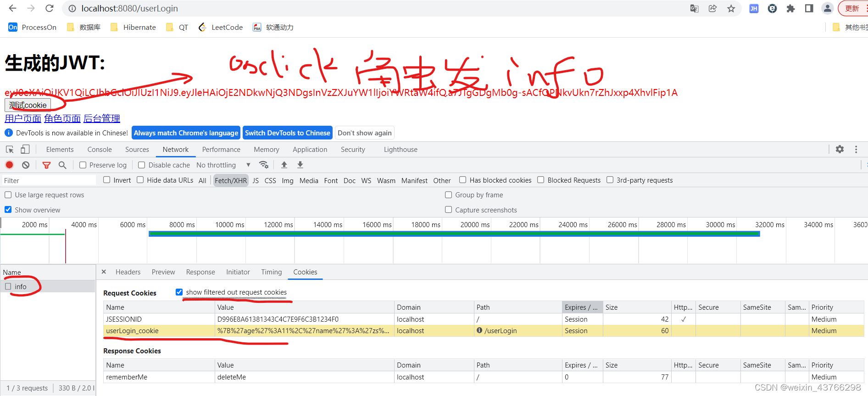This screenshot has width=868, height=396.
Task: Click Don't show again
Action: click(365, 133)
